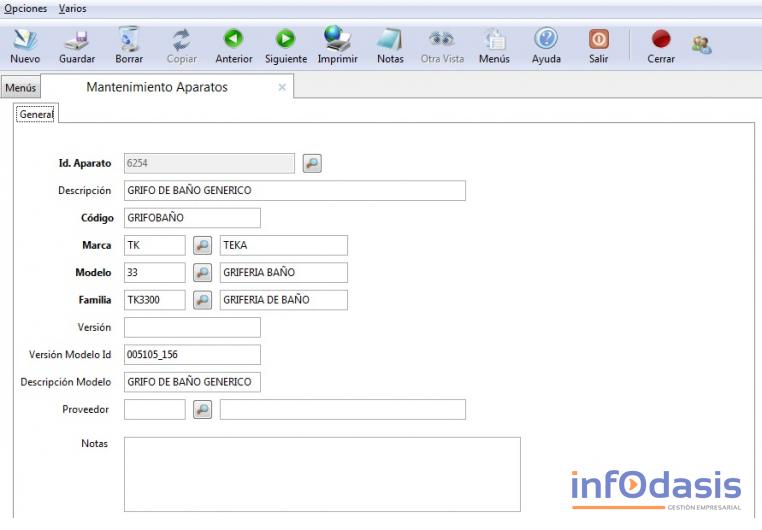Select the General tab

pos(36,115)
